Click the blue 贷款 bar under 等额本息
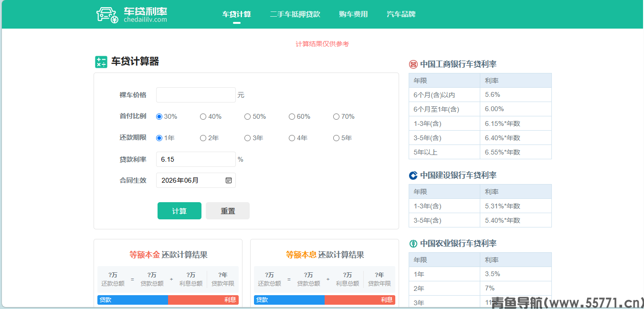Image resolution: width=644 pixels, height=309 pixels. pyautogui.click(x=289, y=300)
